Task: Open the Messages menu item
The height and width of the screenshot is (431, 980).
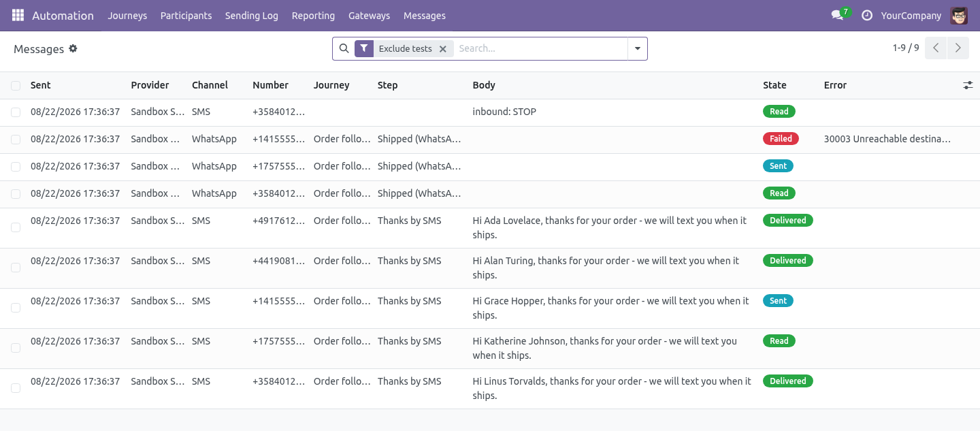Action: click(x=425, y=15)
